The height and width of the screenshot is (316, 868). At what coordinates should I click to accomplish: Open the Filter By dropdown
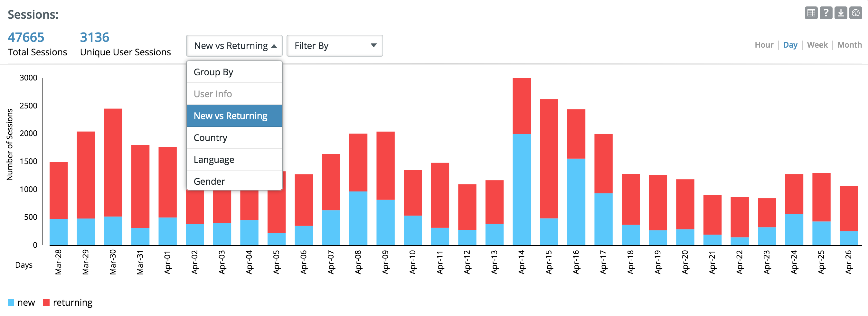(335, 45)
